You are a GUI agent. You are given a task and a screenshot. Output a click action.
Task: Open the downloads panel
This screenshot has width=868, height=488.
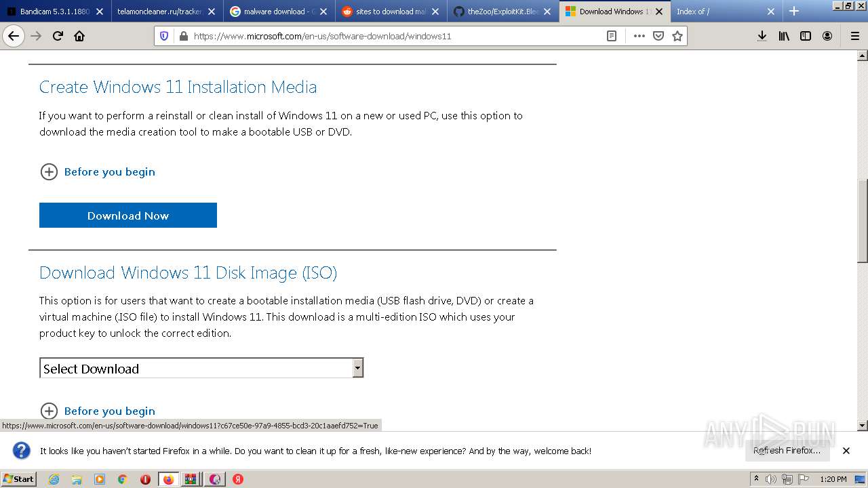coord(762,36)
